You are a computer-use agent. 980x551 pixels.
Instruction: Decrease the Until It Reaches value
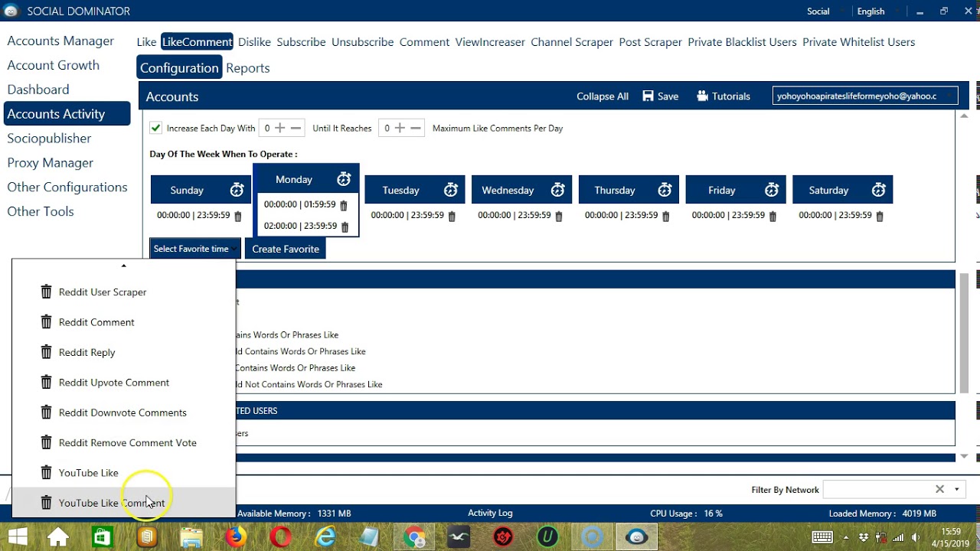[416, 128]
